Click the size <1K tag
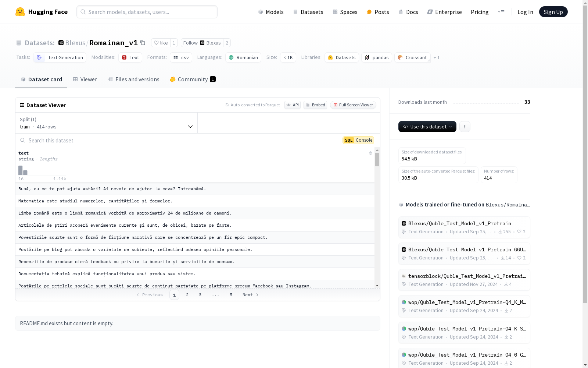The width and height of the screenshot is (588, 368). click(x=288, y=57)
